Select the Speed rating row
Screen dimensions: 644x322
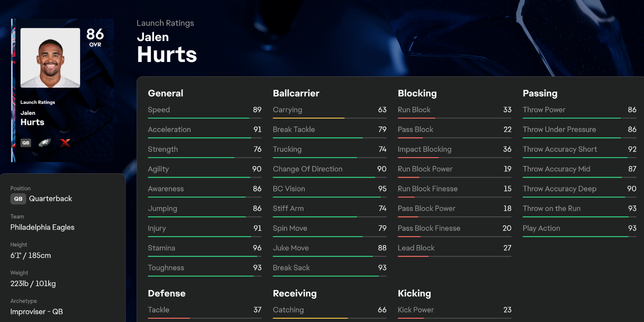[x=204, y=110]
